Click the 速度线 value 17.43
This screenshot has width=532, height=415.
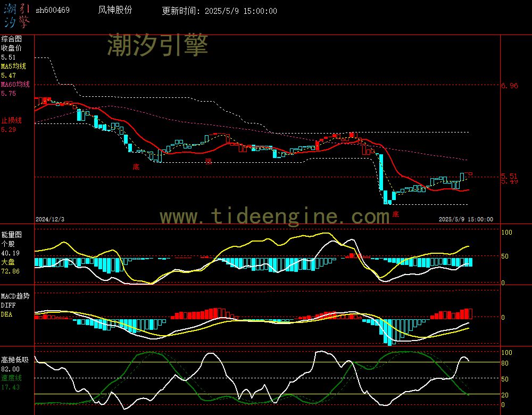click(x=10, y=387)
